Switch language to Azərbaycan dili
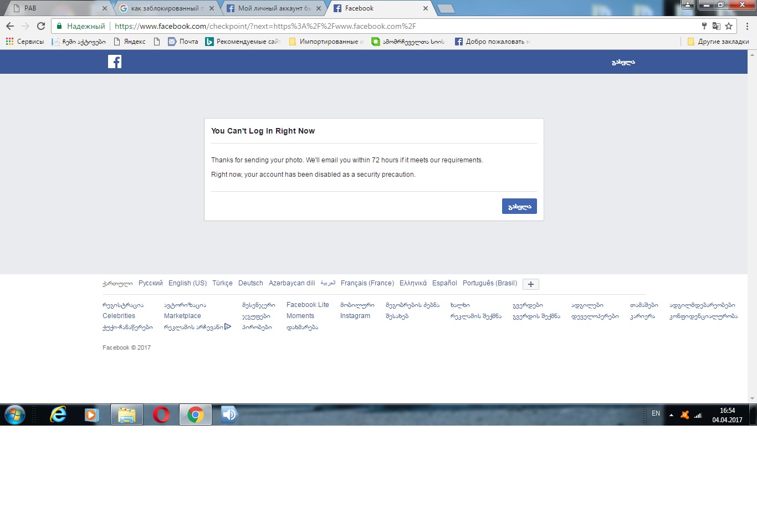This screenshot has width=757, height=532. (292, 283)
